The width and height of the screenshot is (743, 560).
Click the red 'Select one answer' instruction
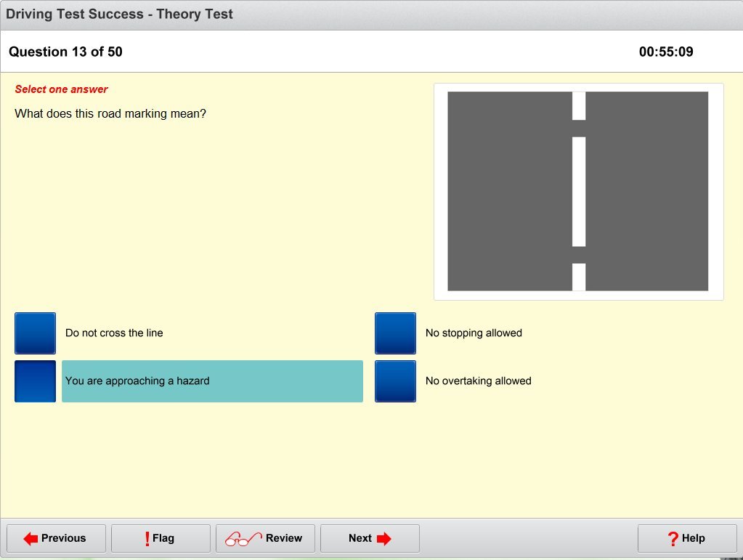[x=61, y=89]
